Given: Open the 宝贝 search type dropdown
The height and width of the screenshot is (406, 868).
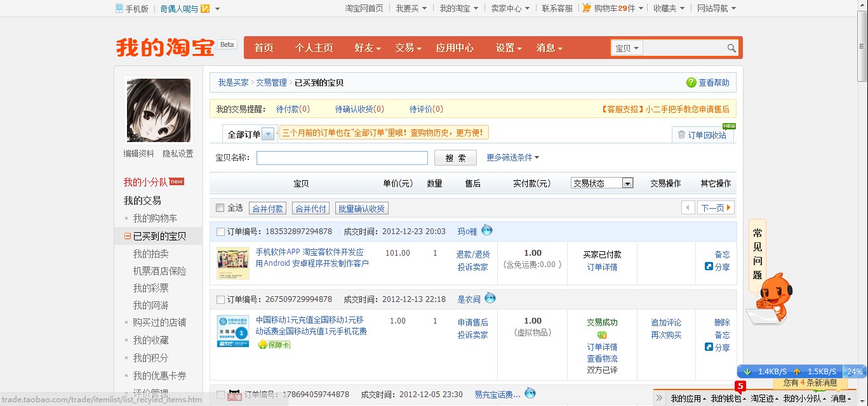Looking at the screenshot, I should [627, 48].
